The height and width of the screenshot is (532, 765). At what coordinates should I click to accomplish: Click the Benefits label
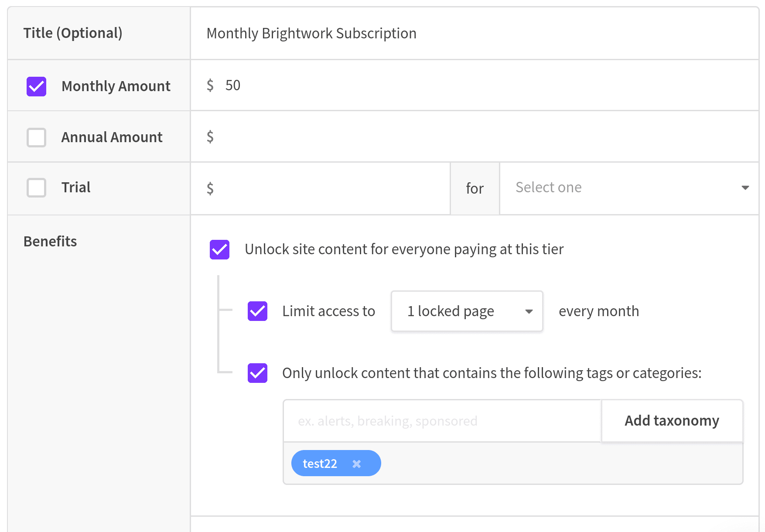point(50,241)
